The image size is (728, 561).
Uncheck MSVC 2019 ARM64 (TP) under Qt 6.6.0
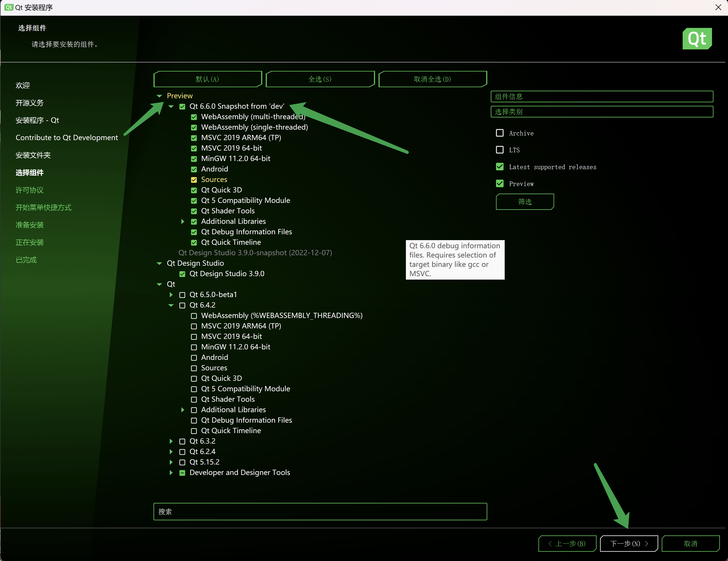pyautogui.click(x=194, y=138)
